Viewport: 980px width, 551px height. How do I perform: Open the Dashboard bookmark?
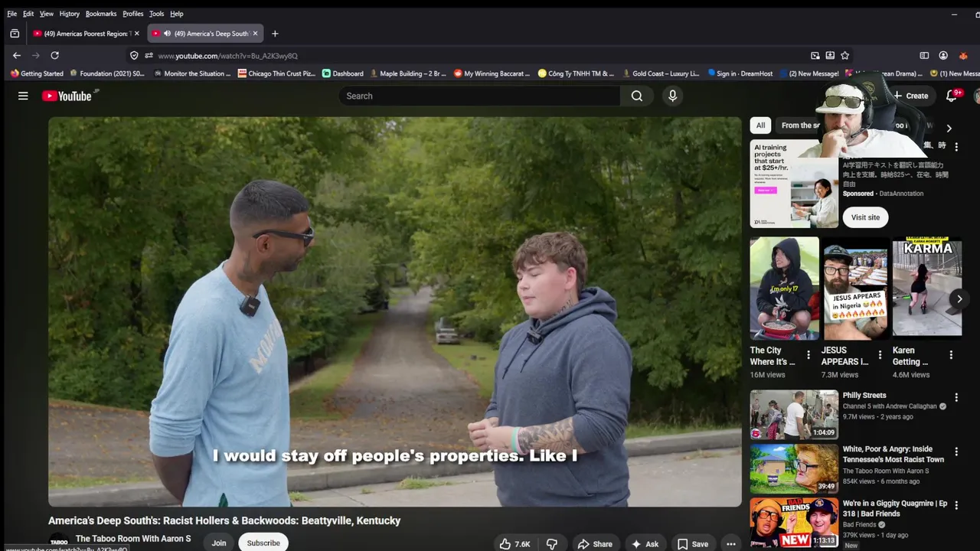coord(343,73)
